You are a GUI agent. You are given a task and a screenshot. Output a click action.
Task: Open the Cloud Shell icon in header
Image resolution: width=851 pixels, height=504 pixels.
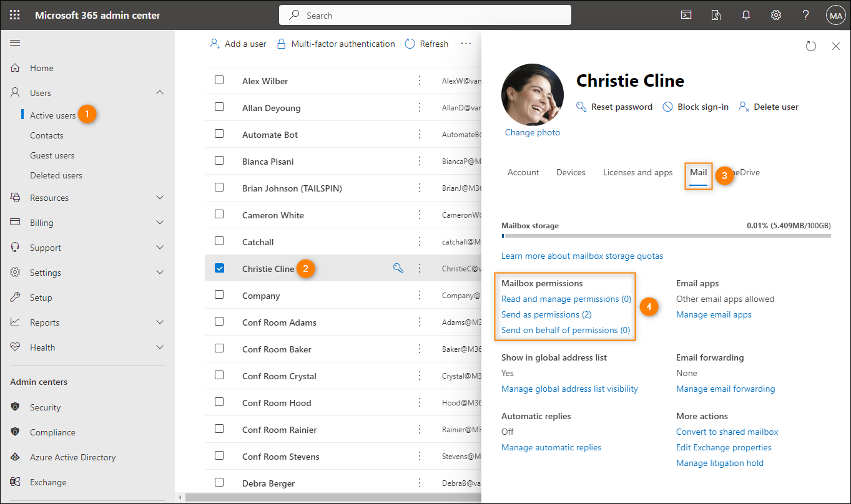tap(686, 15)
